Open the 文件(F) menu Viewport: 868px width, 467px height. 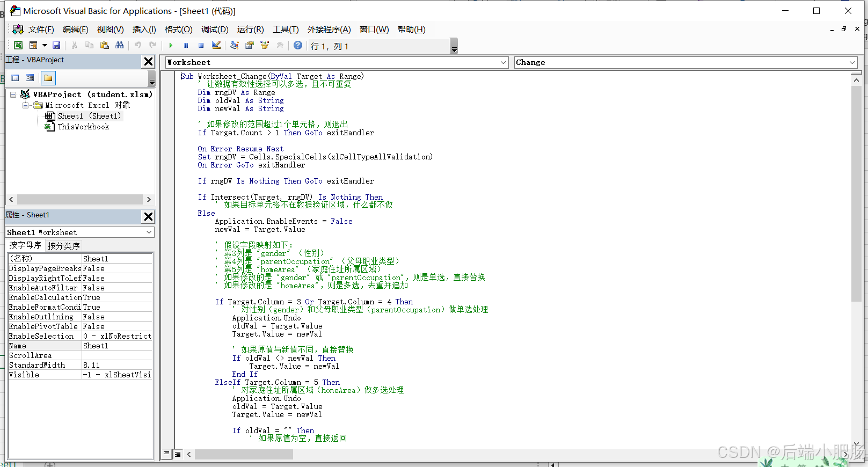click(41, 30)
